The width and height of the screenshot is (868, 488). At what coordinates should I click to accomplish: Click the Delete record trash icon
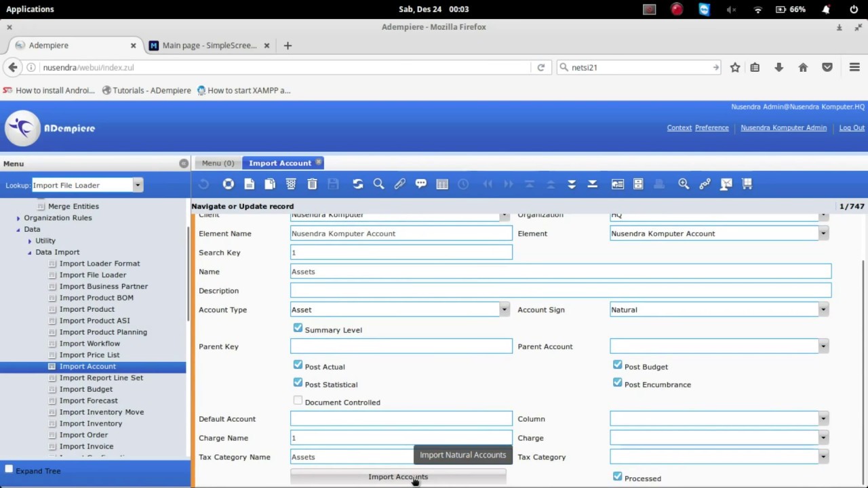(x=312, y=184)
